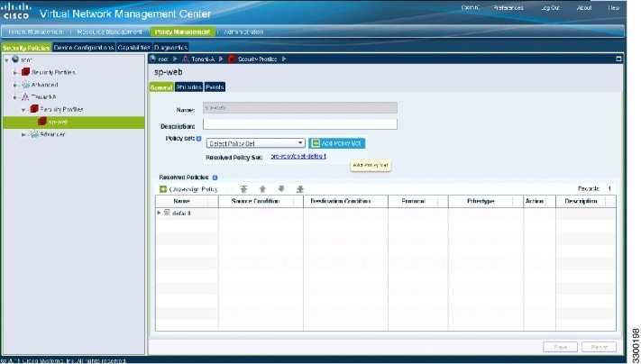Click the Reset button
The width and height of the screenshot is (641, 364).
click(599, 347)
